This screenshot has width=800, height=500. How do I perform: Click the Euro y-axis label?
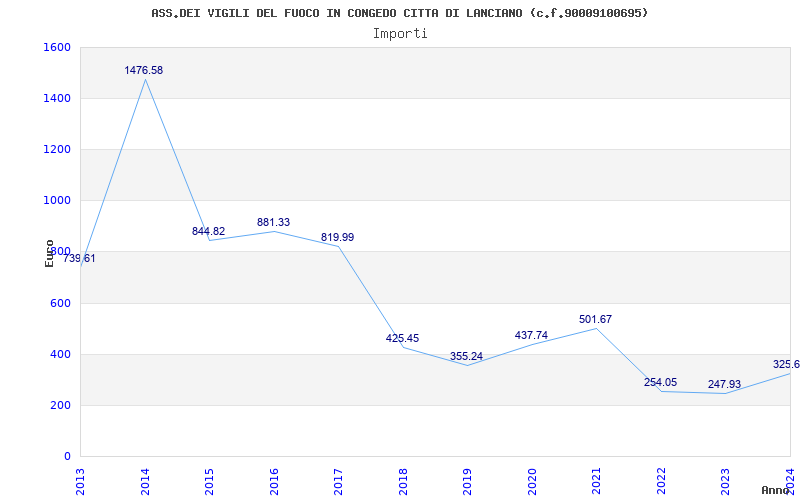click(49, 253)
